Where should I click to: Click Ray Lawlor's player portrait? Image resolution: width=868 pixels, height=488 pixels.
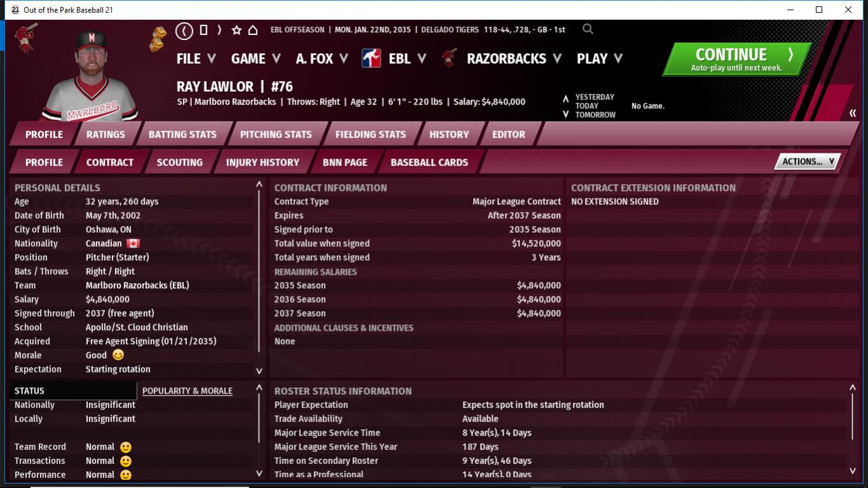coord(91,74)
